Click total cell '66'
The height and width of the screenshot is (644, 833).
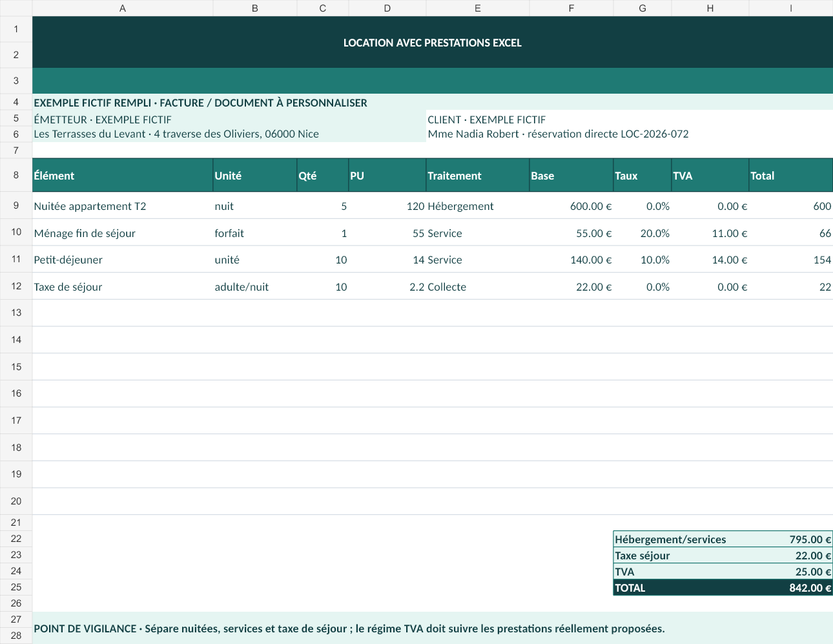tap(791, 233)
